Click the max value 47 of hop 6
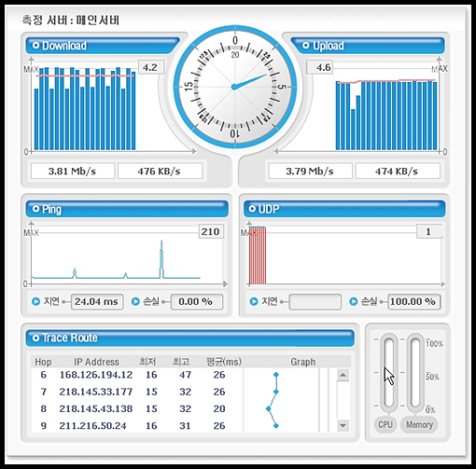This screenshot has width=476, height=469. pyautogui.click(x=185, y=375)
